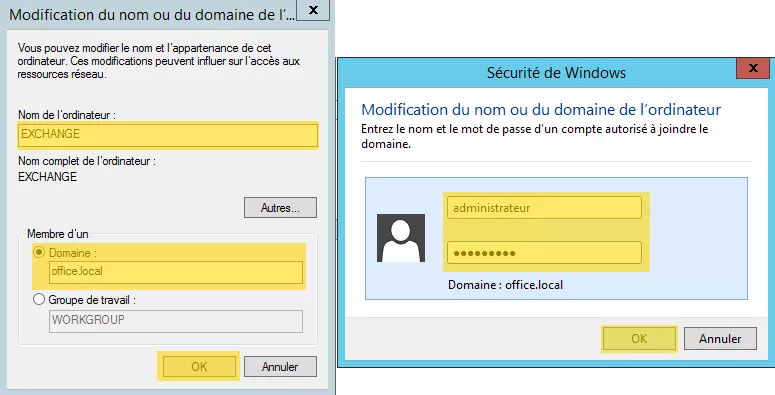Click the username field containing administrateur
This screenshot has height=395, width=775.
coord(544,208)
